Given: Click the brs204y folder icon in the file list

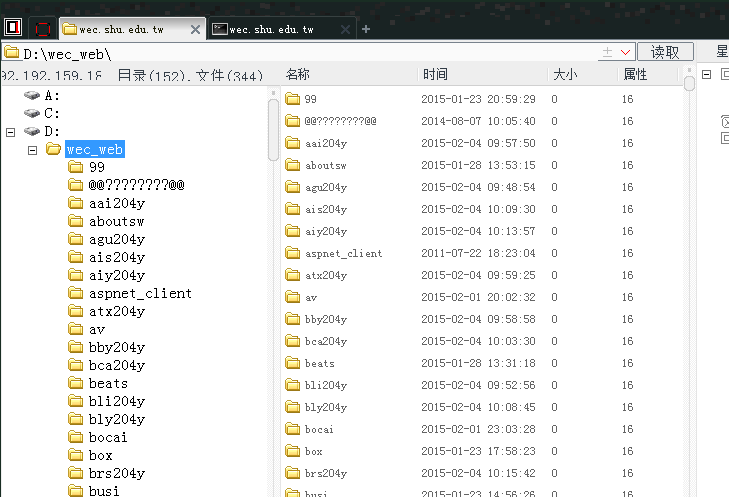Looking at the screenshot, I should coord(292,473).
